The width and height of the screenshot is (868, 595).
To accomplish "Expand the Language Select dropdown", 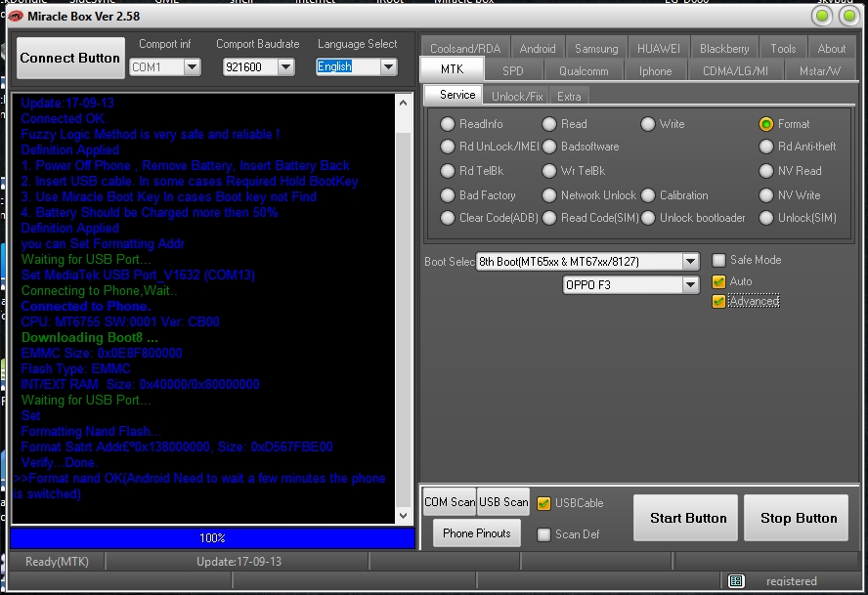I will (389, 67).
